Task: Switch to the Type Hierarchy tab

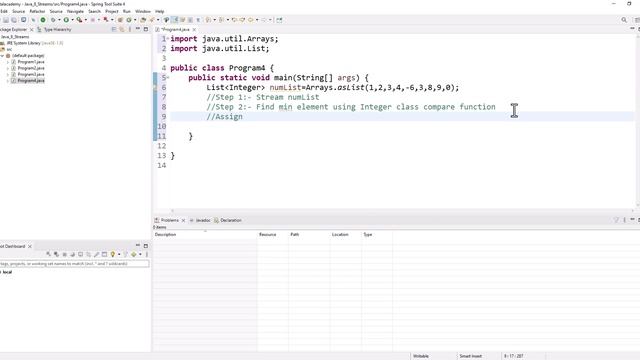Action: tap(54, 29)
